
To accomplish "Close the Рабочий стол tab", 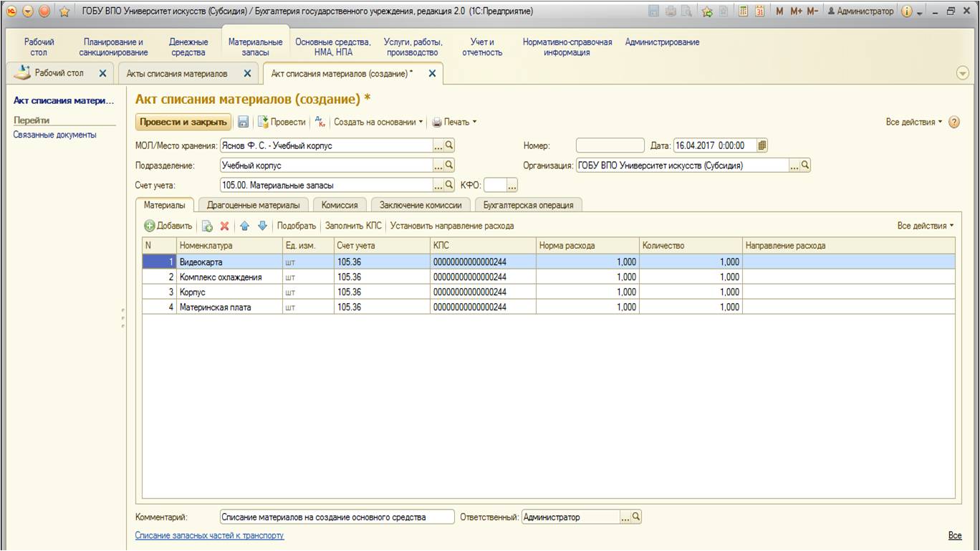I will point(102,73).
